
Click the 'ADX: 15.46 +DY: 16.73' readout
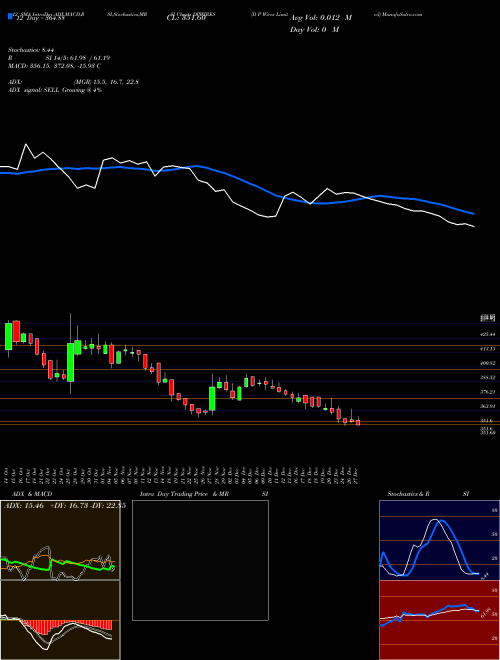click(x=46, y=506)
